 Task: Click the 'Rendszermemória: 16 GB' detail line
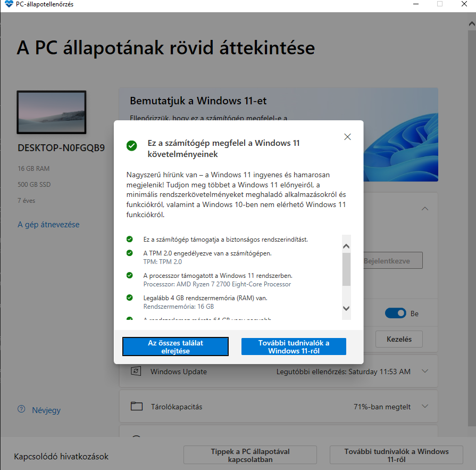coord(179,306)
